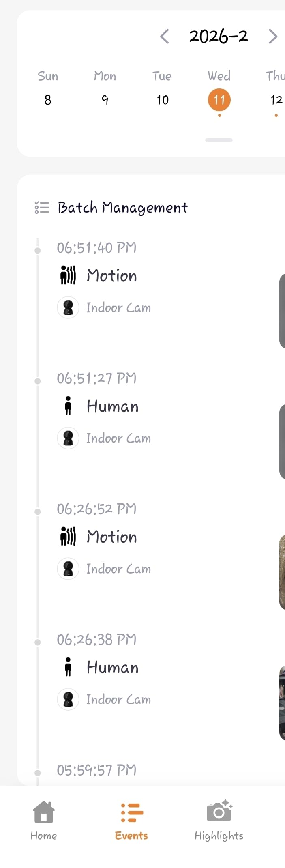
Task: Select Monday the 9th
Action: point(105,100)
